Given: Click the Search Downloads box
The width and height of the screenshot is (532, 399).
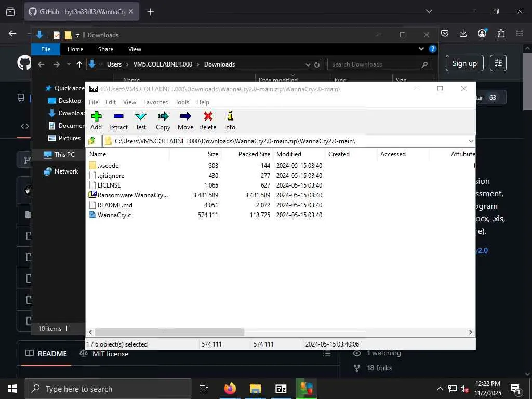Looking at the screenshot, I should pos(379,64).
